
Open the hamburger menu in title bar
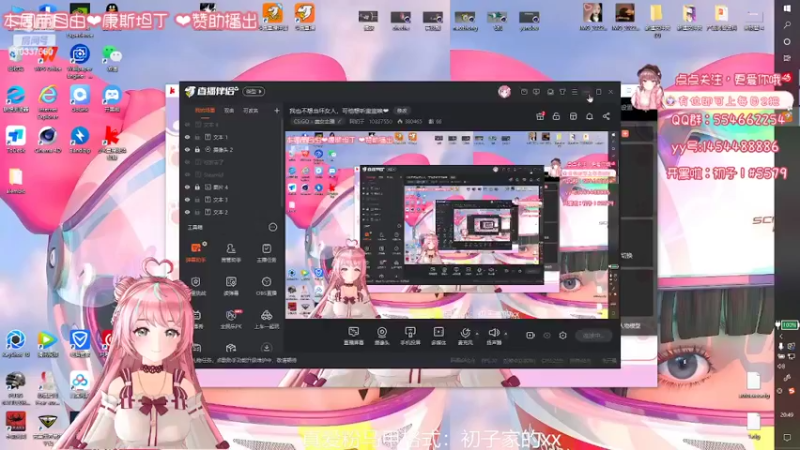point(574,92)
